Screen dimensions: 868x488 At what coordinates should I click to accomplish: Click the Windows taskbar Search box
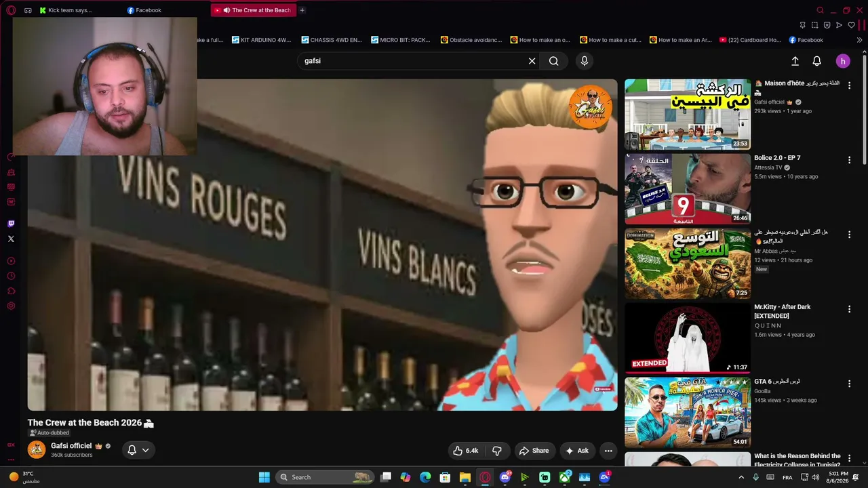pos(325,477)
